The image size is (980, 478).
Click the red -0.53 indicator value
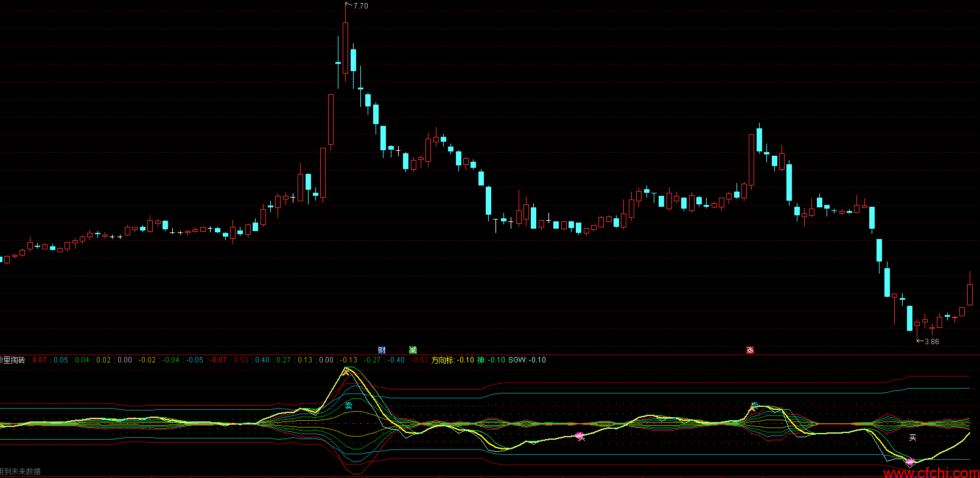click(420, 360)
